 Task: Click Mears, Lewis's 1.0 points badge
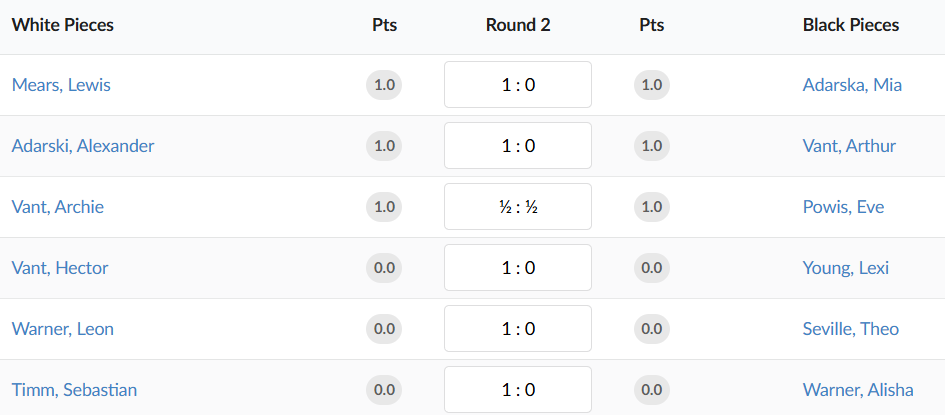384,85
